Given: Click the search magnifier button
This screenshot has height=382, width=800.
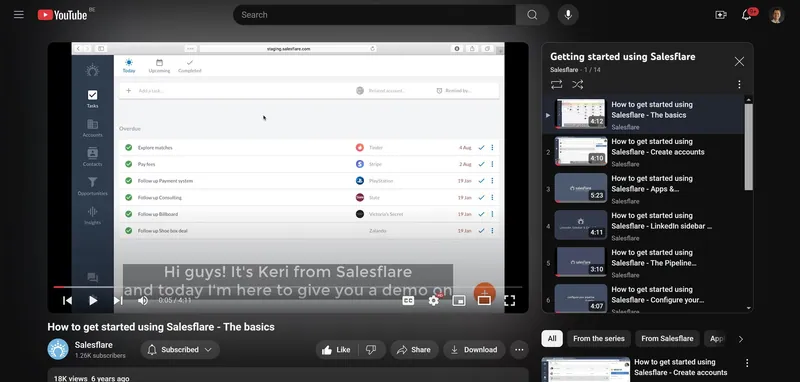Looking at the screenshot, I should tap(532, 15).
